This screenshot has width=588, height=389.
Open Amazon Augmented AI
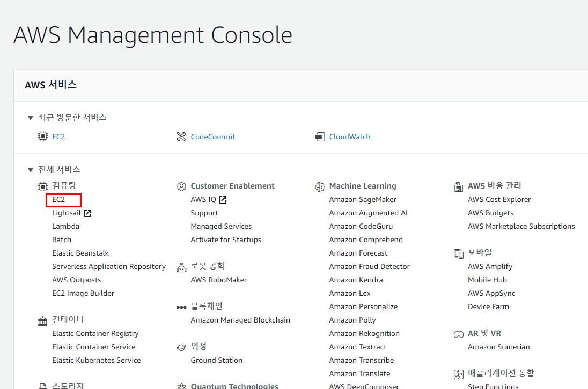pyautogui.click(x=368, y=213)
